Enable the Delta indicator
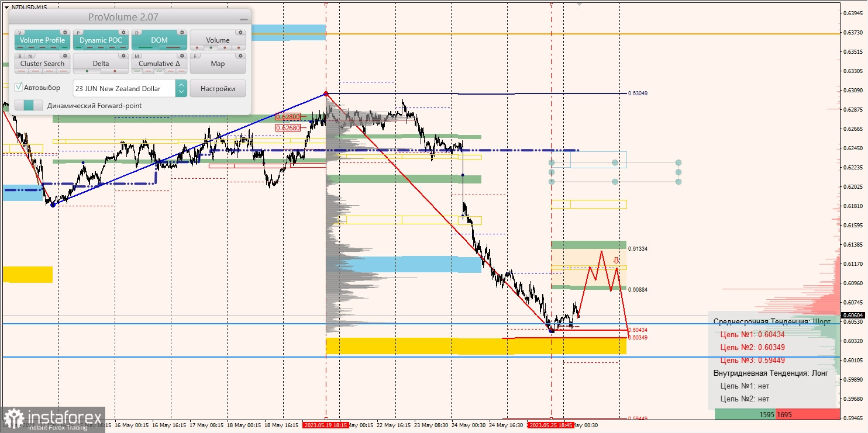Screen dimensions: 868x433 point(101,63)
